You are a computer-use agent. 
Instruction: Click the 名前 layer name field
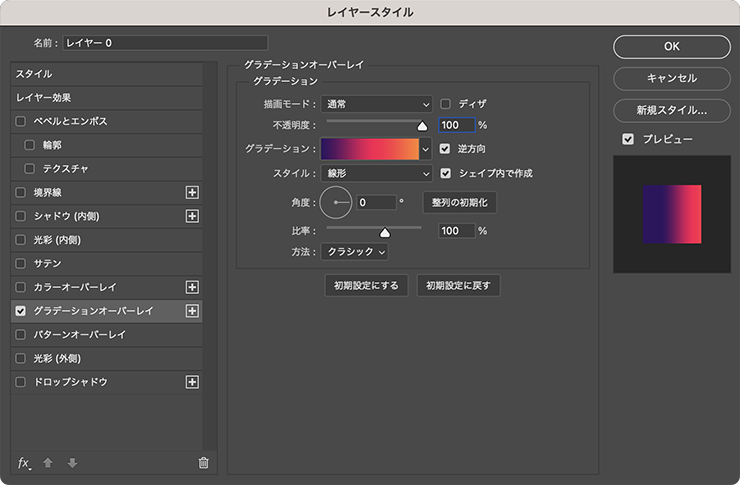(165, 43)
